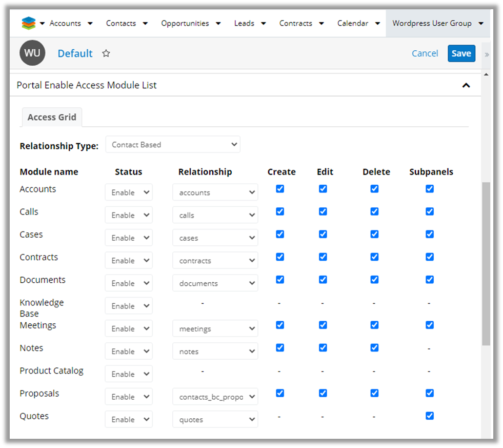Click the WU avatar badge

[32, 53]
